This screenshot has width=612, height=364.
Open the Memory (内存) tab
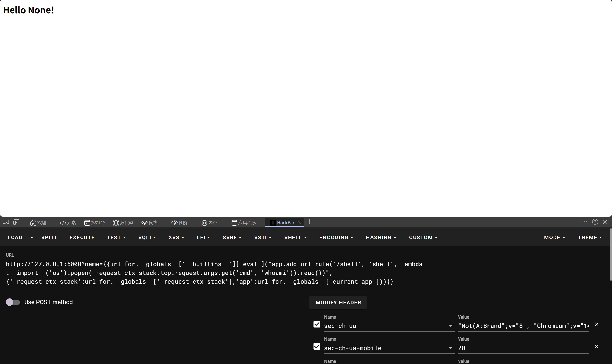coord(209,223)
